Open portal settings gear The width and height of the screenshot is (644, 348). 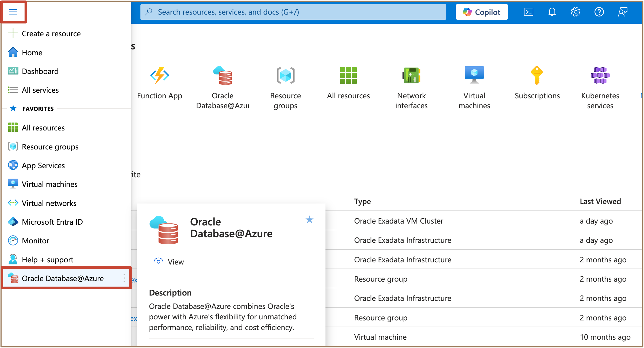(x=575, y=12)
